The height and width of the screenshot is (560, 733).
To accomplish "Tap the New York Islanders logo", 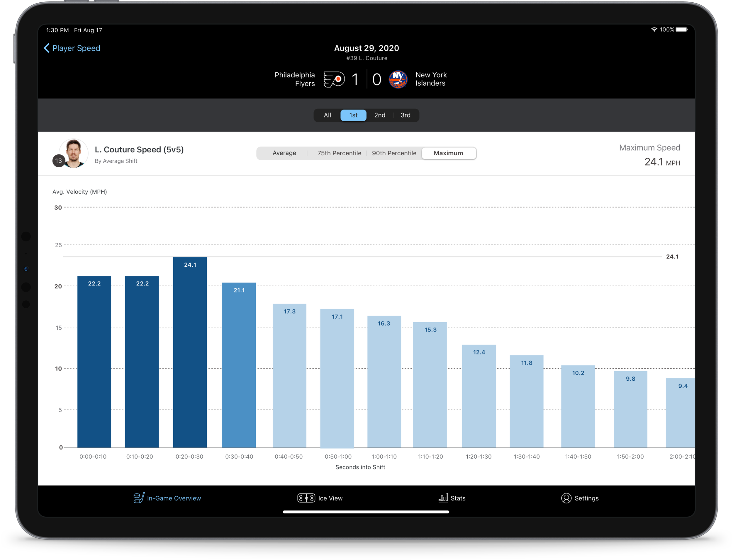I will (398, 79).
